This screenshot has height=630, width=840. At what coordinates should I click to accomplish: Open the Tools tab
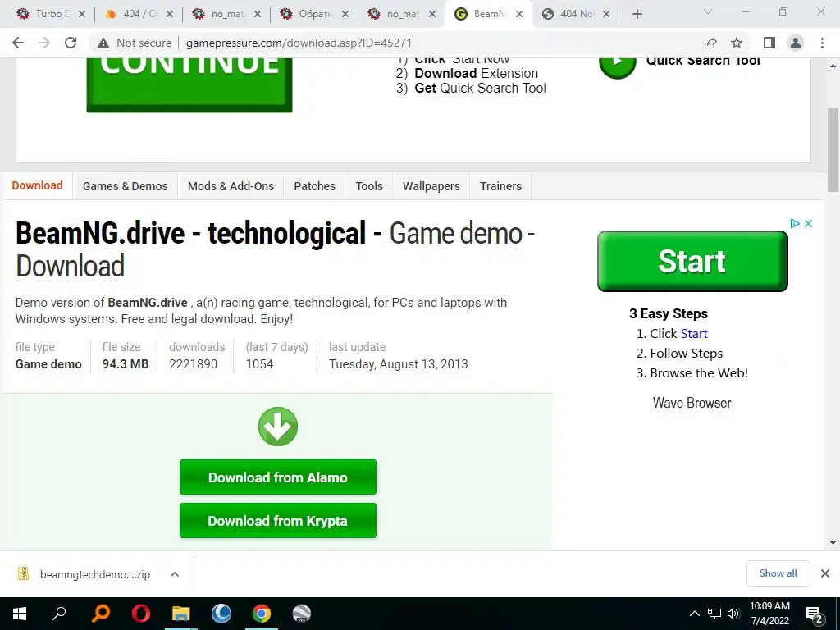[x=369, y=186]
